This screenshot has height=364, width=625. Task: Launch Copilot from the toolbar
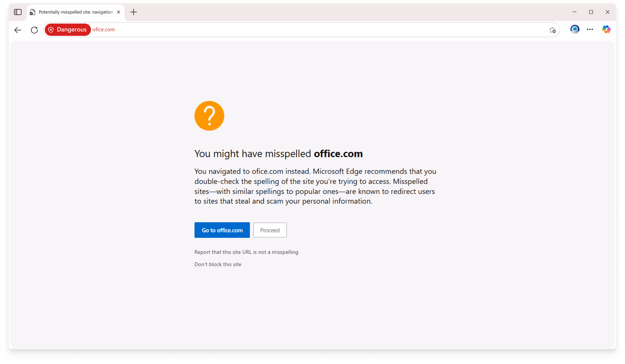click(606, 29)
